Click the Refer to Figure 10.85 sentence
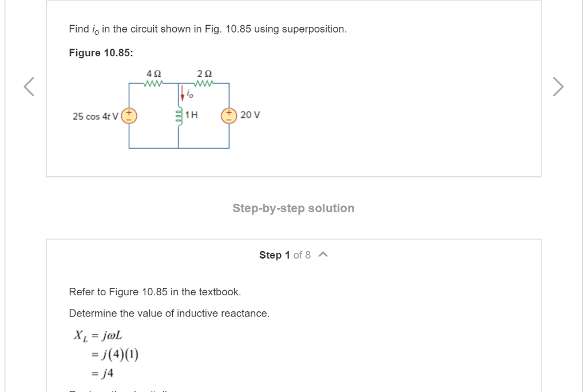Viewport: 586px width, 392px height. pos(155,292)
